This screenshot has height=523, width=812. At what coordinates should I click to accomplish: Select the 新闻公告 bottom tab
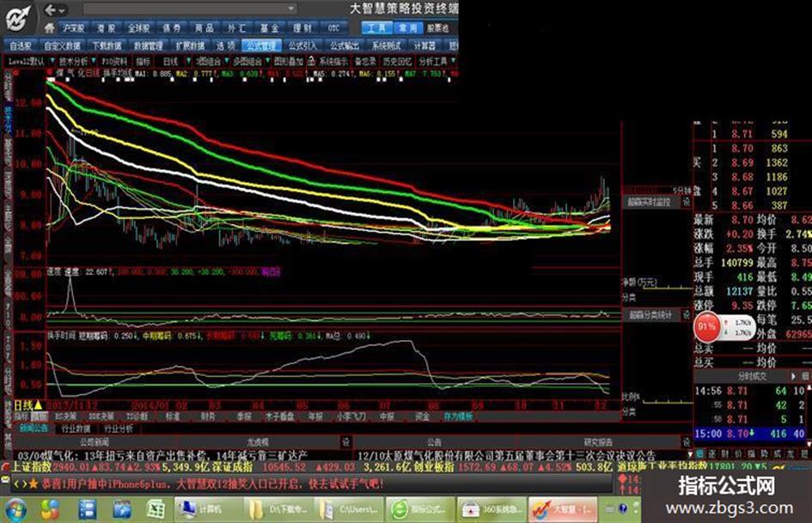point(34,429)
